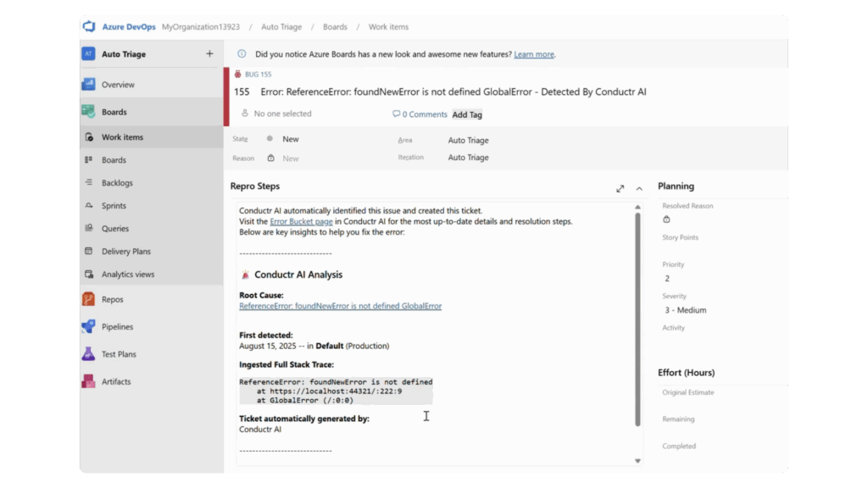Select Backlogs in the Boards submenu
Screen dimensions: 868x488
117,183
